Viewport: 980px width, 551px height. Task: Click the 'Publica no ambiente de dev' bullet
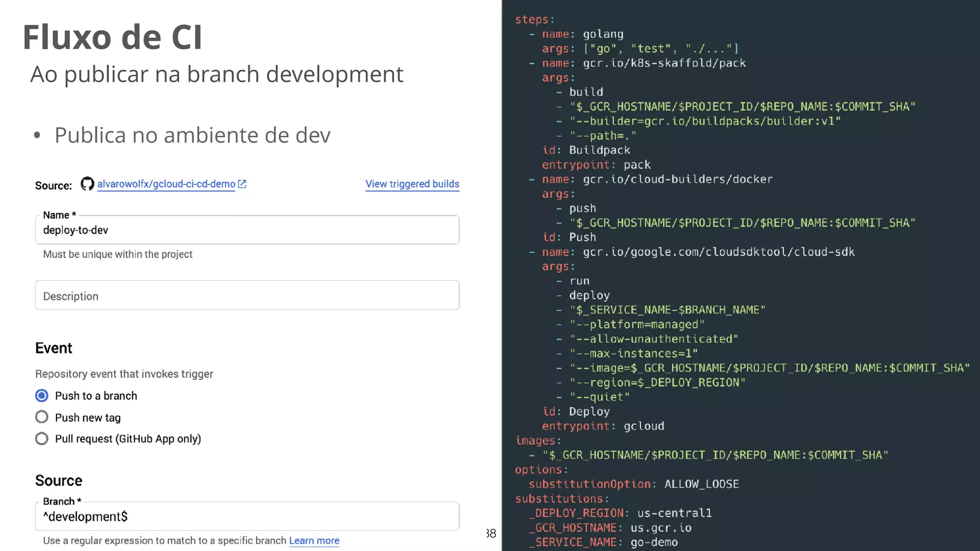coord(192,135)
